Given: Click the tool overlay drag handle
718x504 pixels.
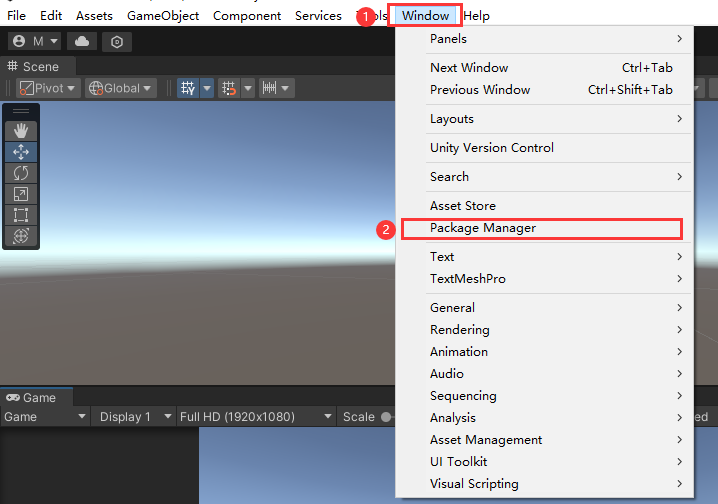Looking at the screenshot, I should click(21, 111).
